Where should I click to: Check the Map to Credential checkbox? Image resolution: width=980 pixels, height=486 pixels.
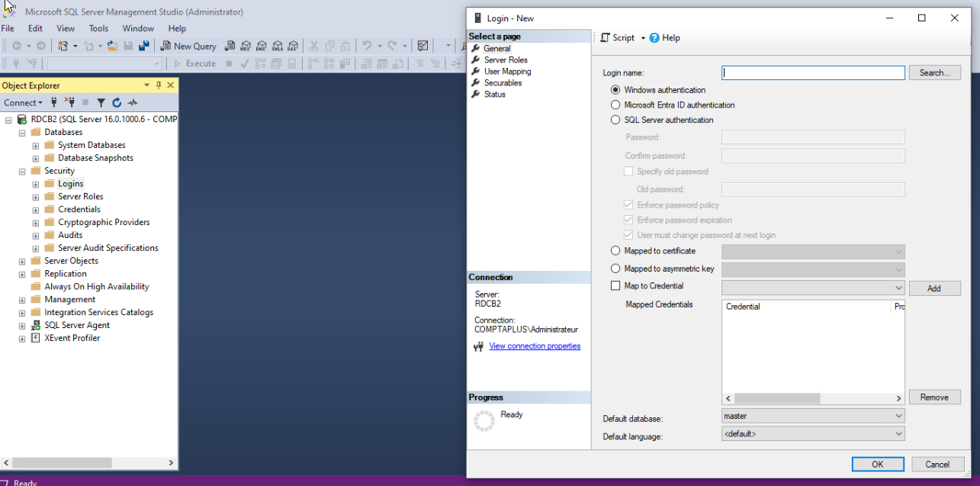point(615,286)
